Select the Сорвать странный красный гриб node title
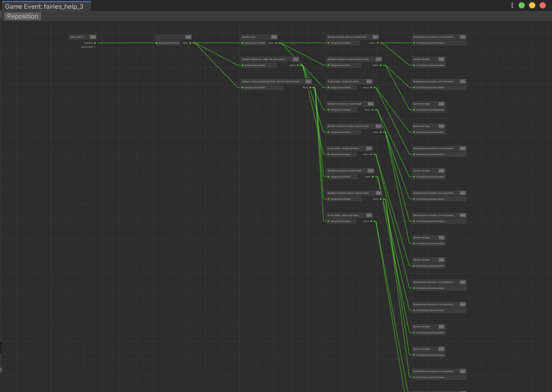The image size is (552, 392). click(x=270, y=81)
